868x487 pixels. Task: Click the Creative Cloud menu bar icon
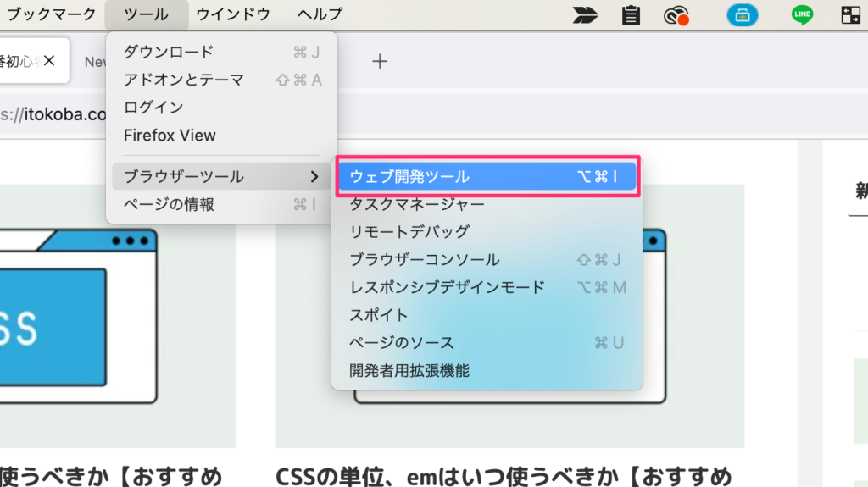point(676,14)
